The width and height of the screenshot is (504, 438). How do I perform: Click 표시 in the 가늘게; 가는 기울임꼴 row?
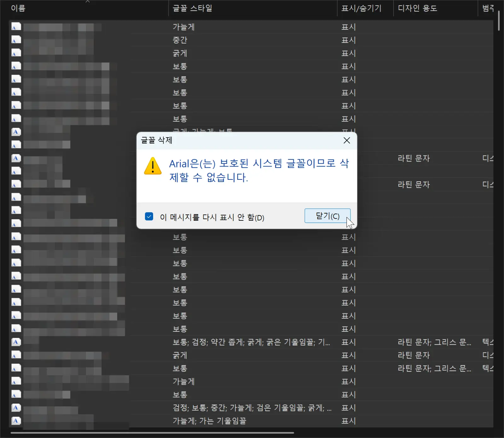(x=349, y=421)
